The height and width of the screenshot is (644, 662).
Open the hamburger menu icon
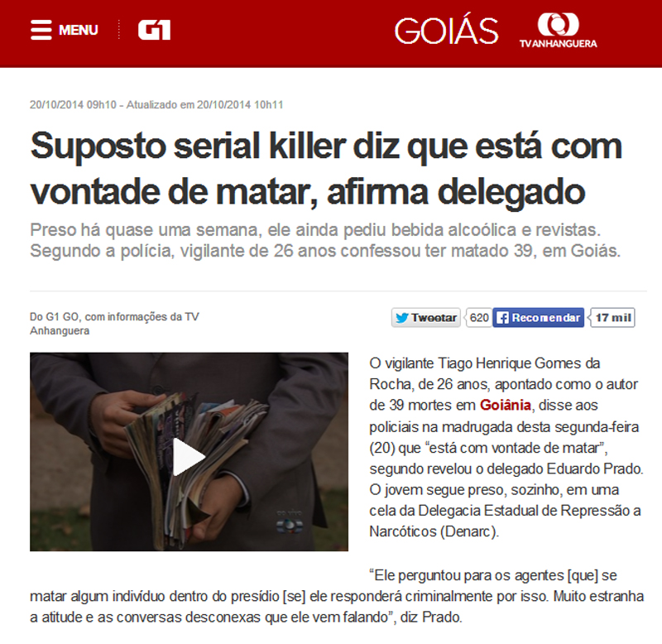point(41,30)
